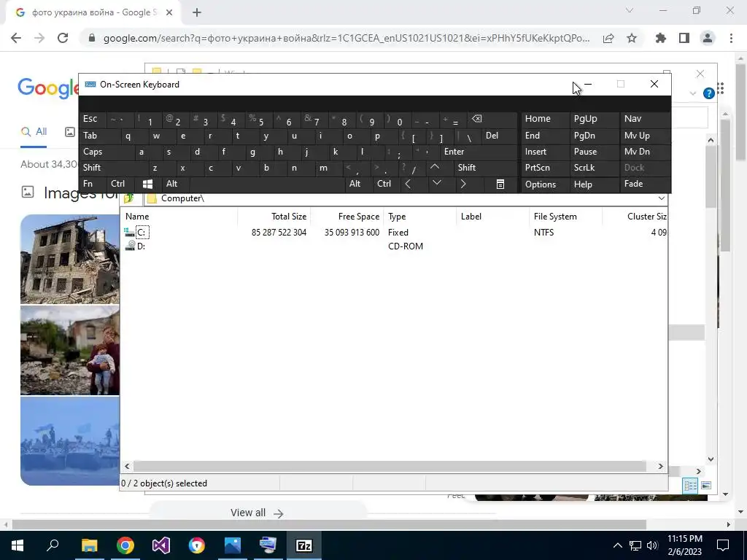Open the destroyed building image thumbnail
The width and height of the screenshot is (747, 560).
tap(69, 259)
